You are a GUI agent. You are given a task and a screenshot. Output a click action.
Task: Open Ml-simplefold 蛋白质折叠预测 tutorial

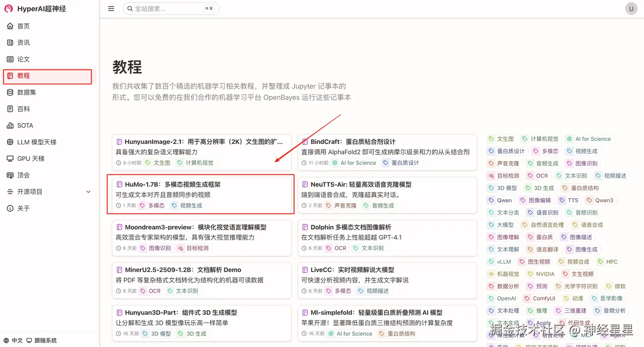point(376,313)
